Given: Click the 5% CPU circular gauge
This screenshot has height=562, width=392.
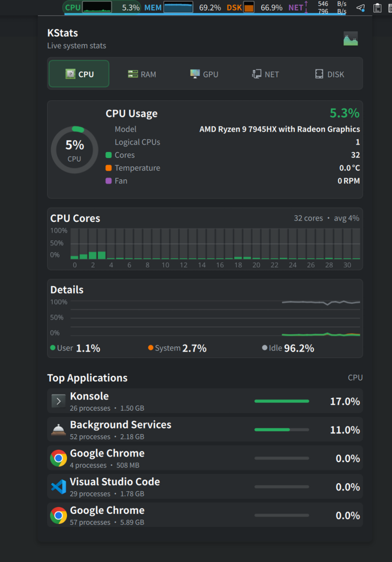Looking at the screenshot, I should coord(74,150).
